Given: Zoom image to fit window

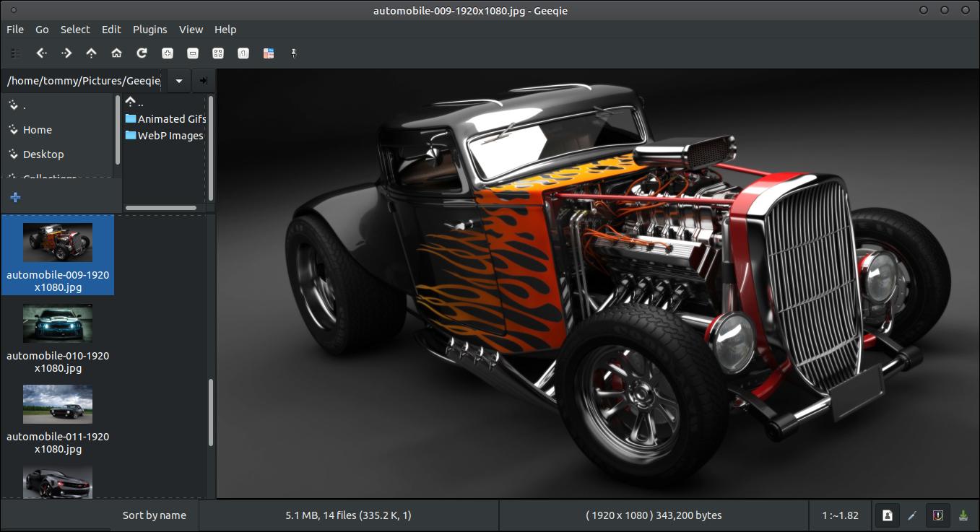Looking at the screenshot, I should click(218, 53).
